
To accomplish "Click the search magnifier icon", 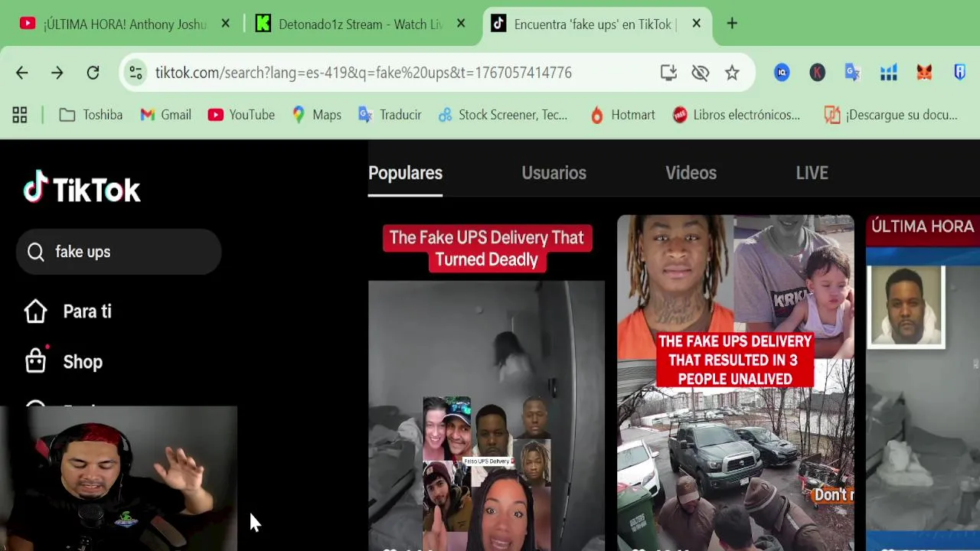I will pyautogui.click(x=36, y=252).
